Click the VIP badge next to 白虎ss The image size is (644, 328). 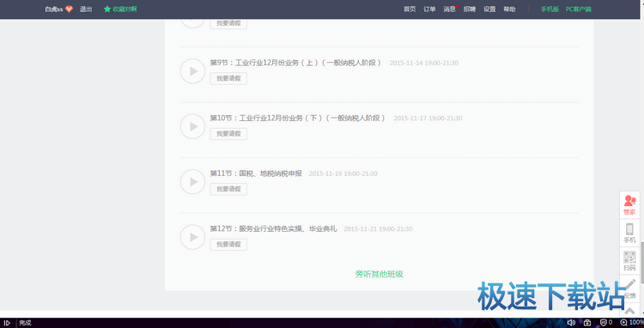click(x=69, y=9)
